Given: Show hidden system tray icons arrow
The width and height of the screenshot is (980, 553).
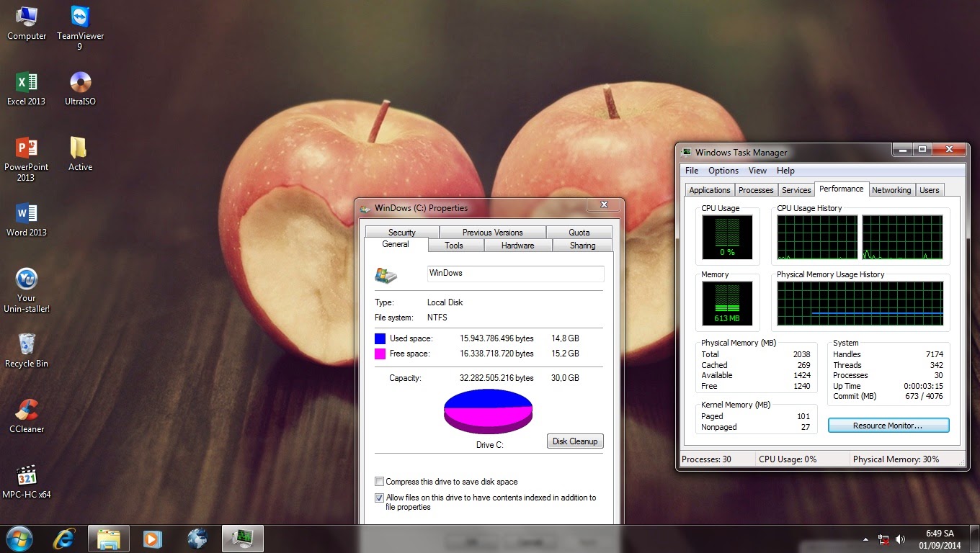Looking at the screenshot, I should pyautogui.click(x=865, y=539).
